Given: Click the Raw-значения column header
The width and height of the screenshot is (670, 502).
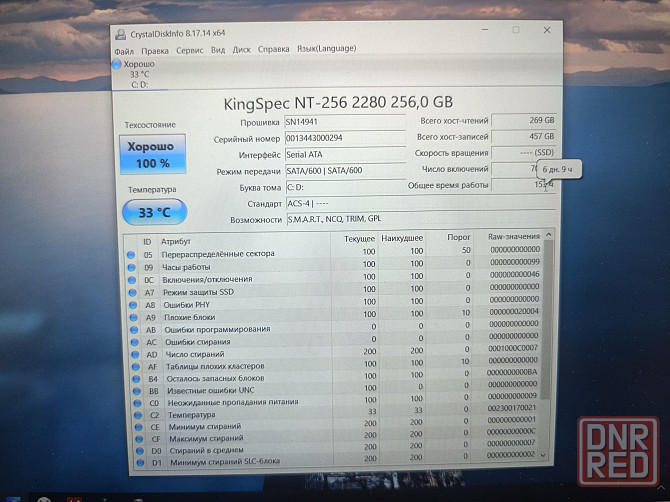Looking at the screenshot, I should point(512,238).
